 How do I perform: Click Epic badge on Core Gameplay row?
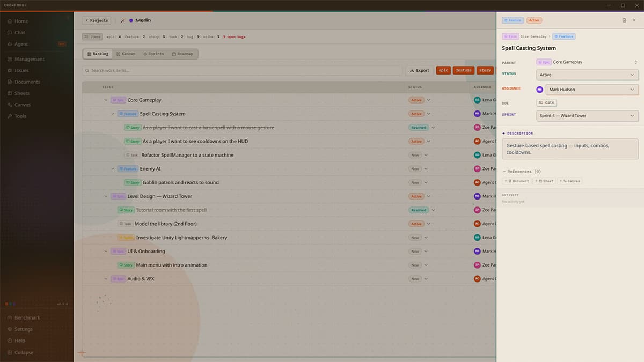(x=118, y=100)
